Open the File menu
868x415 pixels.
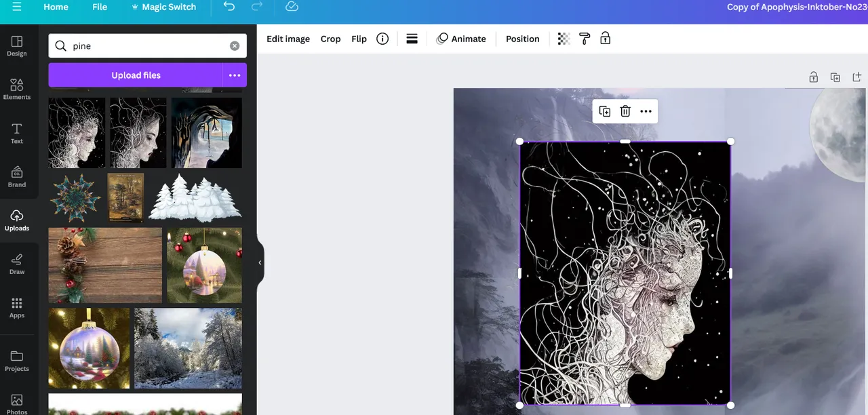pyautogui.click(x=100, y=7)
